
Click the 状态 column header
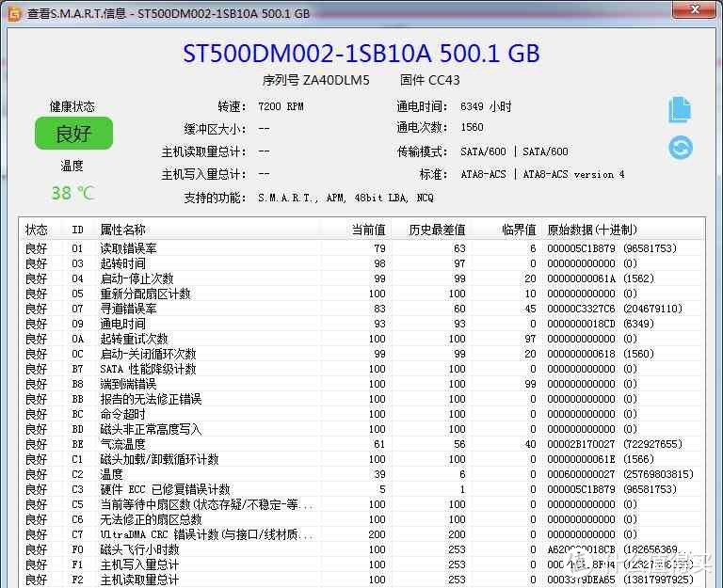(37, 230)
